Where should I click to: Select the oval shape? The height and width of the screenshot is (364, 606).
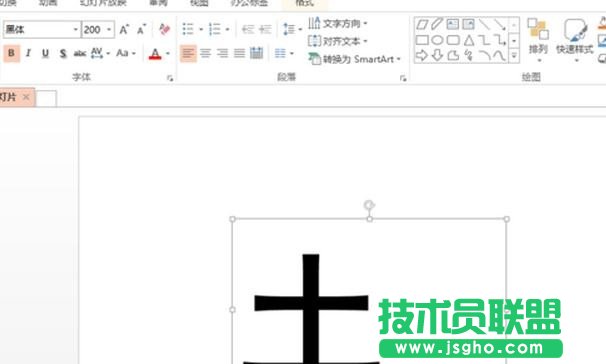click(437, 40)
